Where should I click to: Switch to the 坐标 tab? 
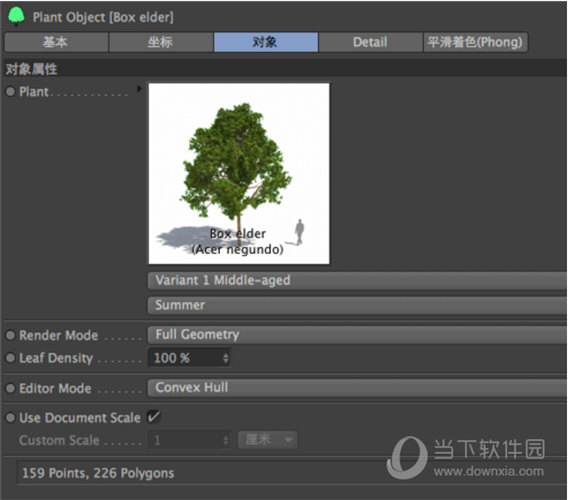(x=161, y=42)
